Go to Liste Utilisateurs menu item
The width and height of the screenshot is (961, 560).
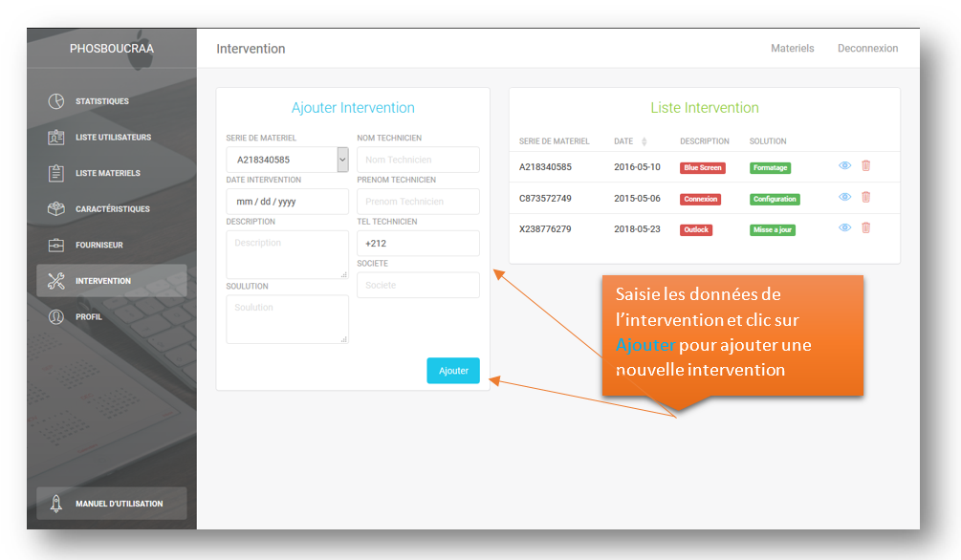112,138
